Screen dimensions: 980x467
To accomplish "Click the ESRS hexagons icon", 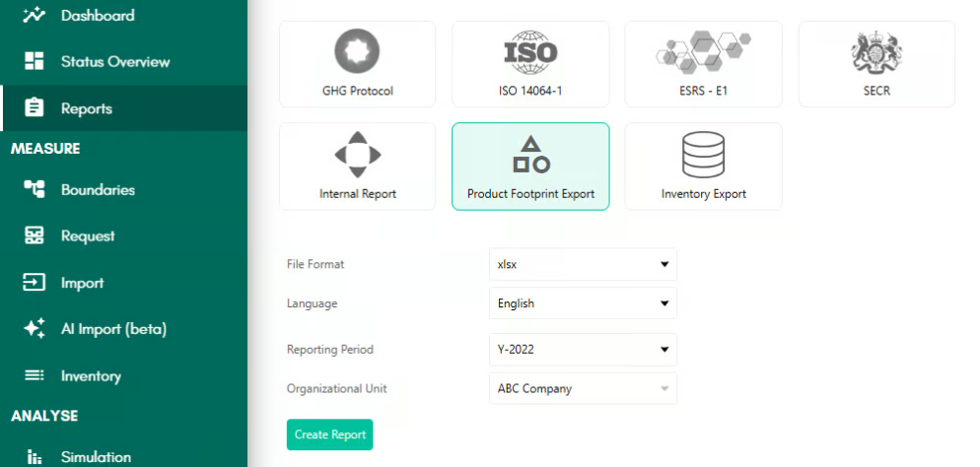I will coord(703,52).
